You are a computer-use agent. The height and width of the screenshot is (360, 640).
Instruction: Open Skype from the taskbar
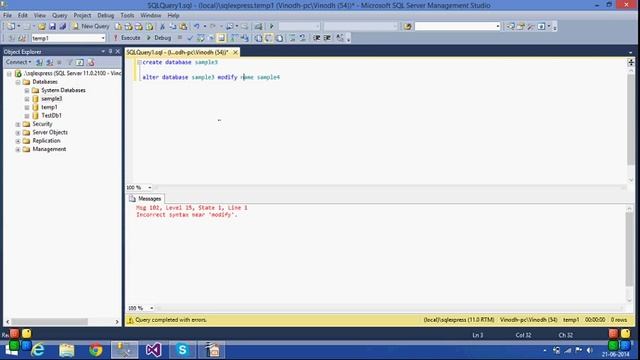pyautogui.click(x=182, y=350)
